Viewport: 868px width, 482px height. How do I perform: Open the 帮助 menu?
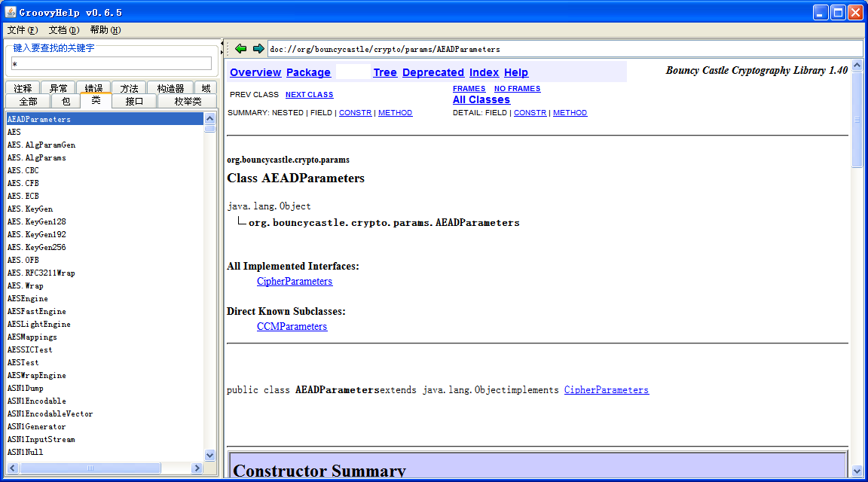tap(105, 30)
